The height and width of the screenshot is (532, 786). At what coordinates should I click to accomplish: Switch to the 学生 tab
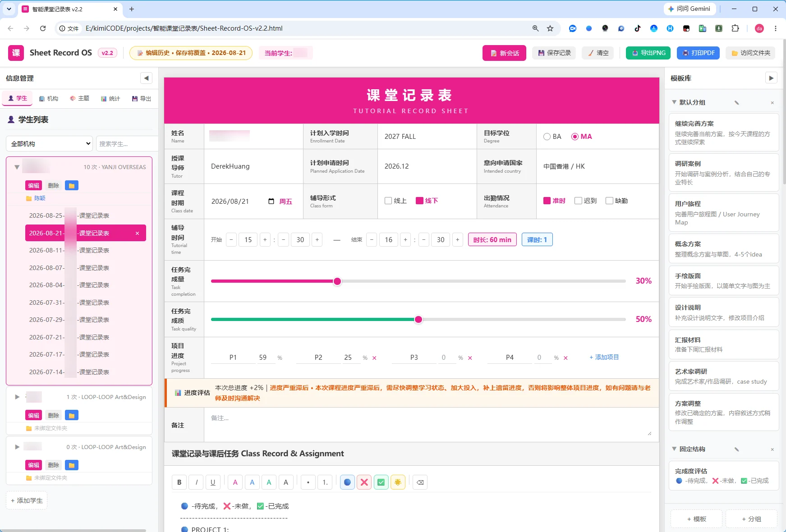[x=18, y=98]
